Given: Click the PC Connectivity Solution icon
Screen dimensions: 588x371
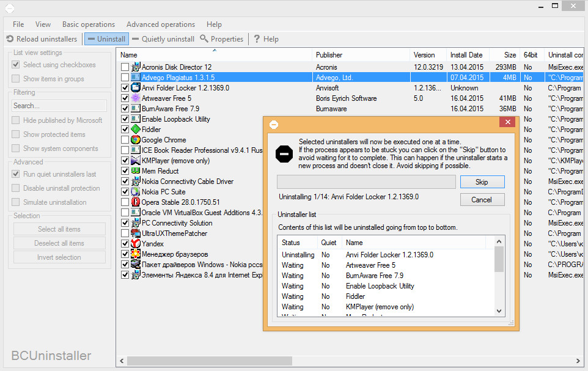Looking at the screenshot, I should tap(135, 223).
